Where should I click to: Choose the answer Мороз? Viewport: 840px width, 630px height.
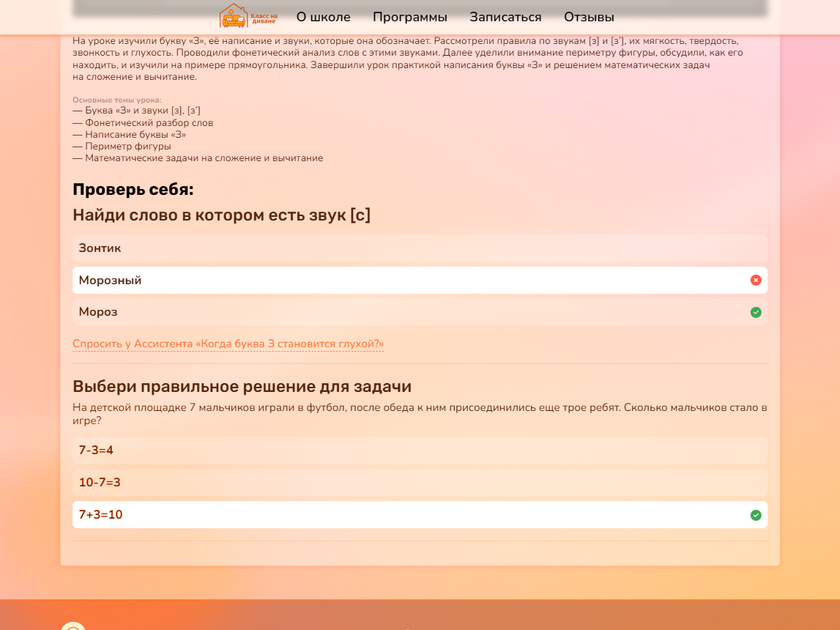[420, 312]
